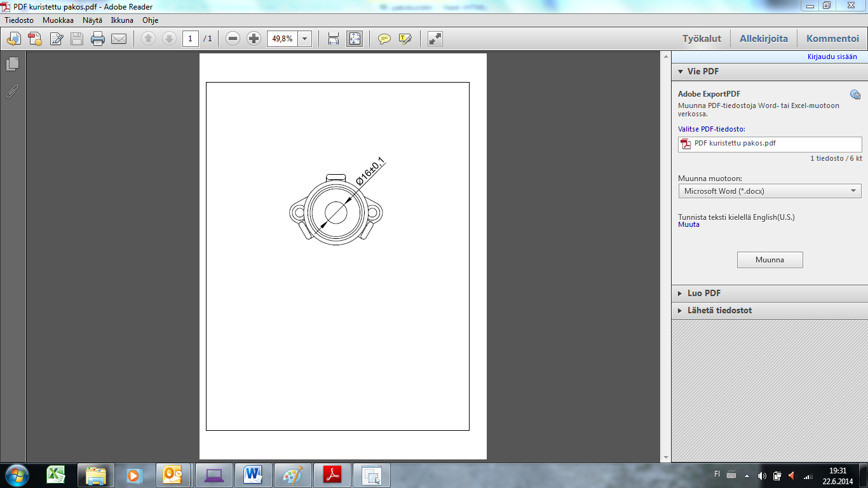
Task: Open the Työkalut pane tab
Action: click(702, 39)
